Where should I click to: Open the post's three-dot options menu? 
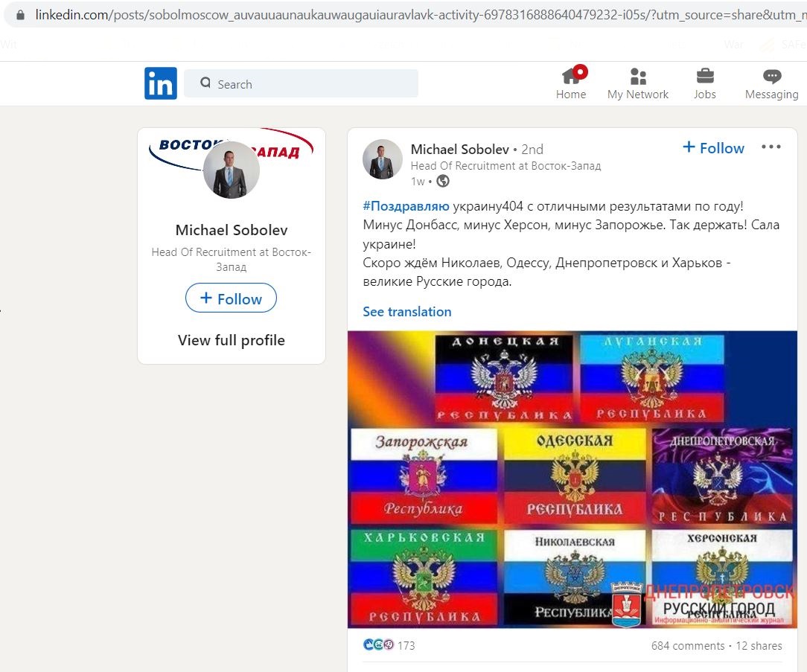point(771,147)
